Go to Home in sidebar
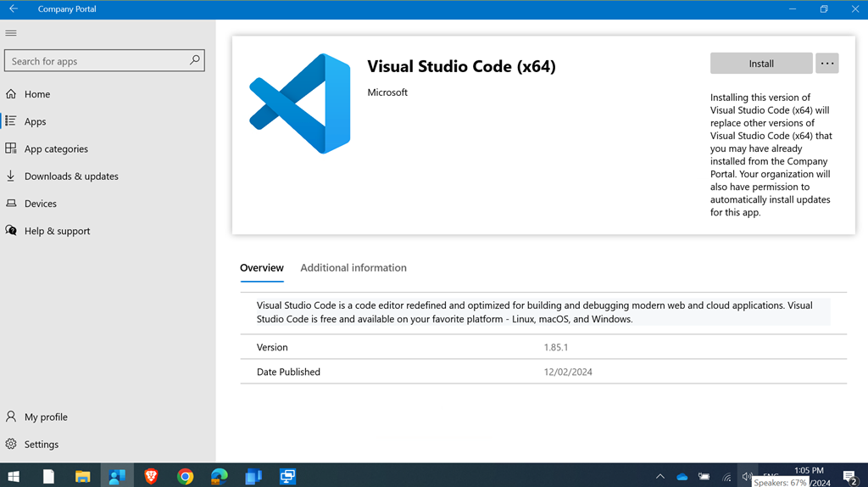 pos(36,94)
